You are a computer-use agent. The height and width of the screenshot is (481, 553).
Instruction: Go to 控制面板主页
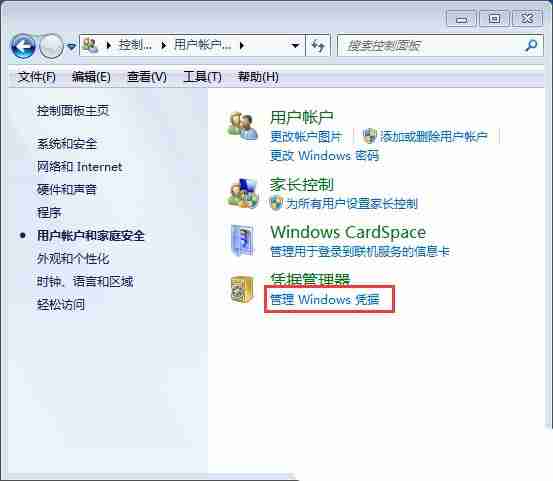(x=73, y=111)
